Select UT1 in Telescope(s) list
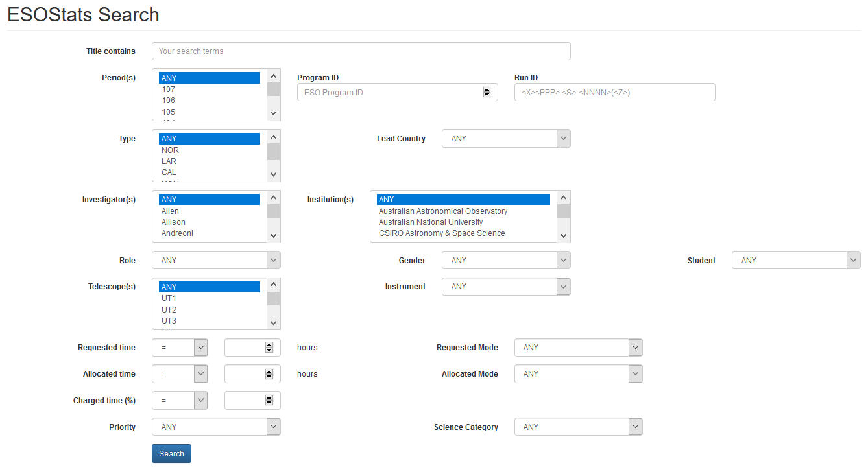 (210, 298)
